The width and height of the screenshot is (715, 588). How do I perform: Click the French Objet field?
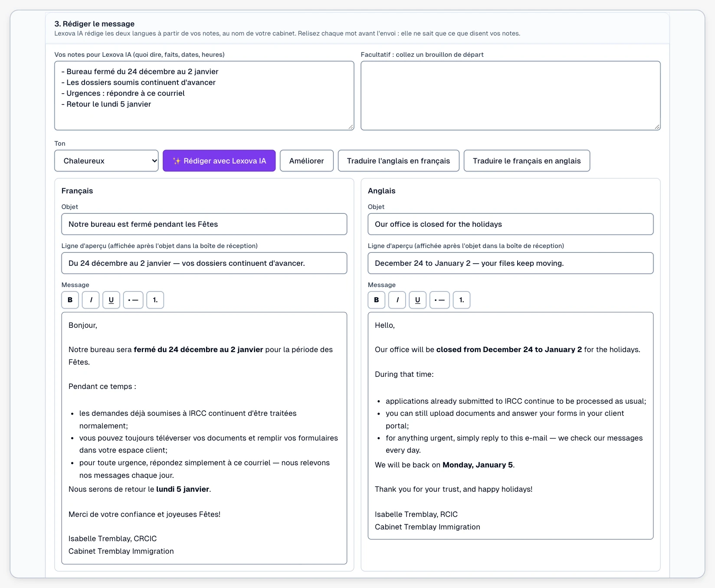pos(204,224)
